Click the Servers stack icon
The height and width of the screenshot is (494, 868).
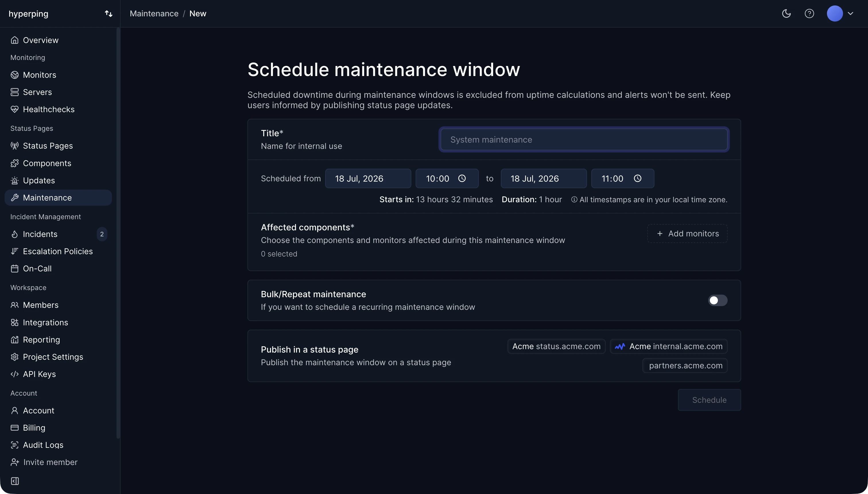15,92
